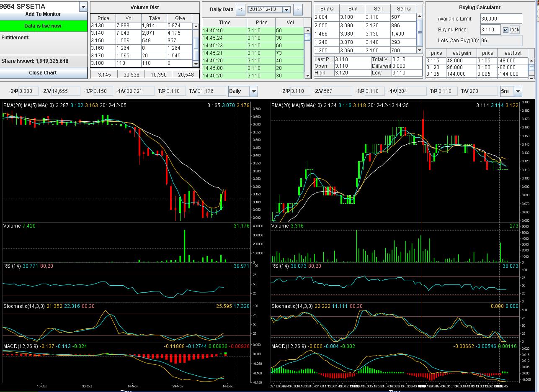The height and width of the screenshot is (392, 539).
Task: Expand the 5m chart interval dropdown
Action: click(518, 91)
